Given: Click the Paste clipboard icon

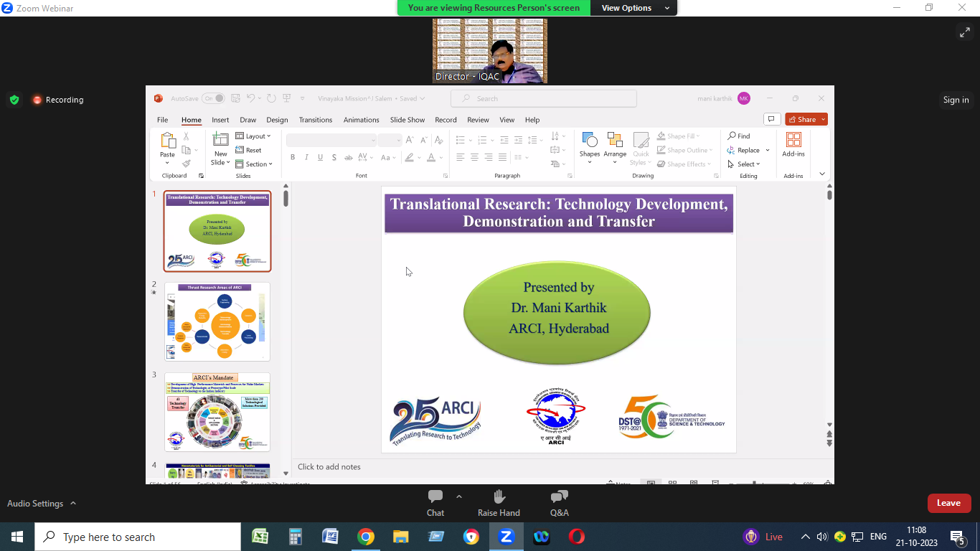Looking at the screenshot, I should click(167, 140).
